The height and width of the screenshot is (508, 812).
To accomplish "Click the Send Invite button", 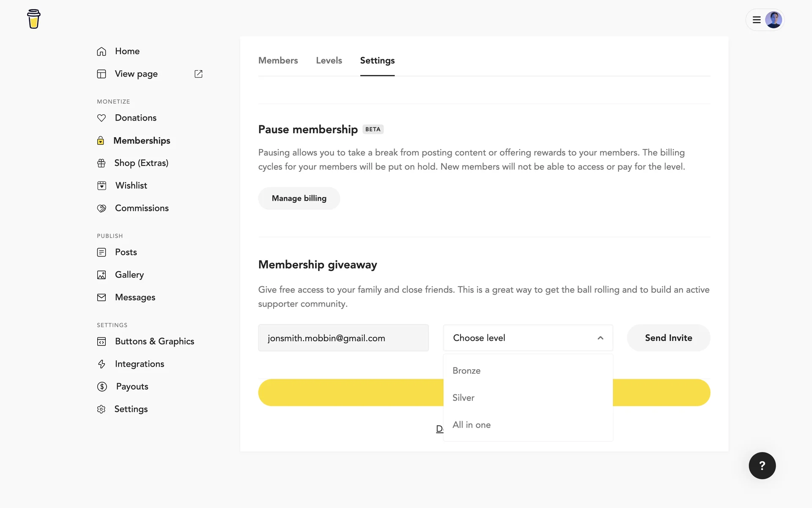I will 668,338.
